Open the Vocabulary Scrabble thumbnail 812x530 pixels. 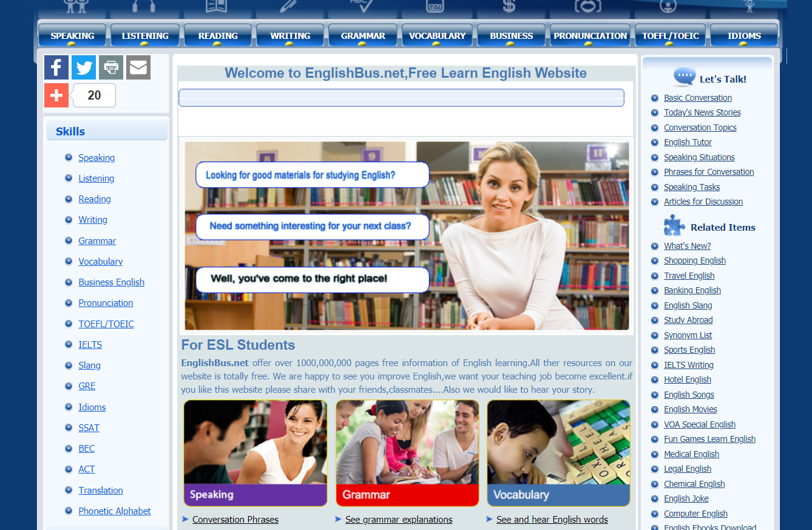point(558,452)
